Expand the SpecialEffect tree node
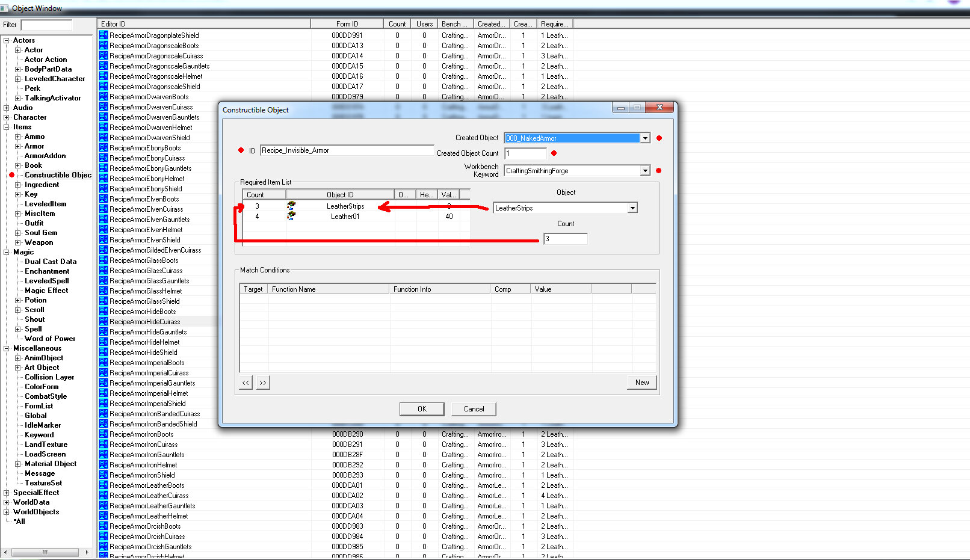Viewport: 970px width, 560px height. click(7, 493)
